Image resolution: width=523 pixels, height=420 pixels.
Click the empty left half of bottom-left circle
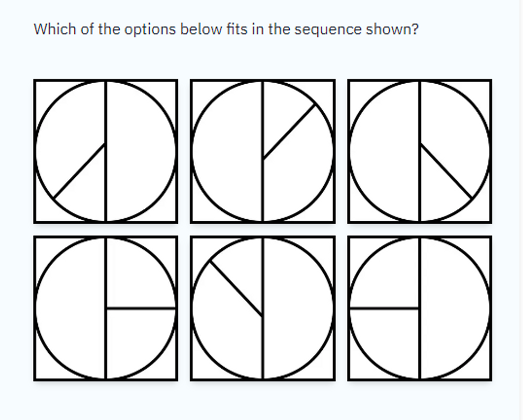(71, 308)
